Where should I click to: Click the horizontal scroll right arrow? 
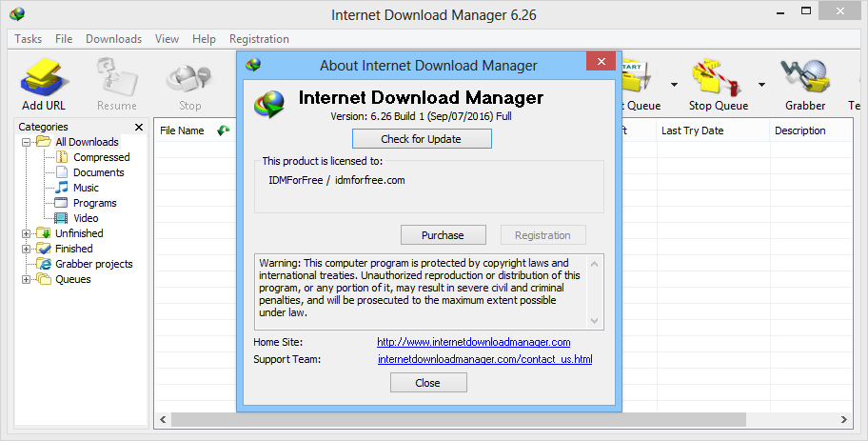[x=843, y=419]
